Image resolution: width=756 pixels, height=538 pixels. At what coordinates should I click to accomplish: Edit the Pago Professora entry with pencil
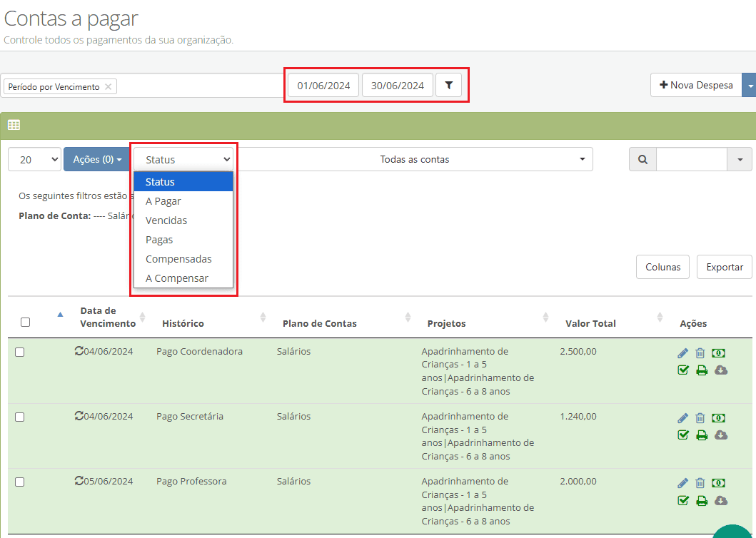pyautogui.click(x=682, y=483)
